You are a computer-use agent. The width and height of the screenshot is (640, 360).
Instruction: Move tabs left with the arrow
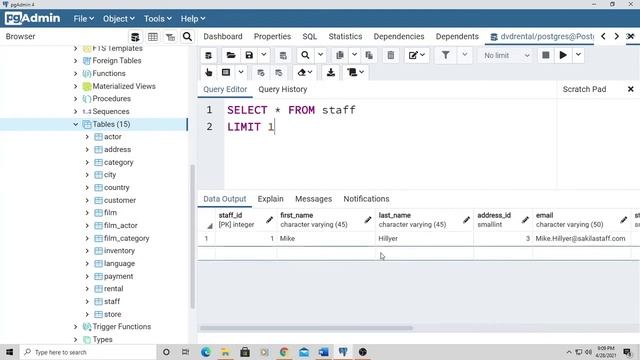pos(603,36)
